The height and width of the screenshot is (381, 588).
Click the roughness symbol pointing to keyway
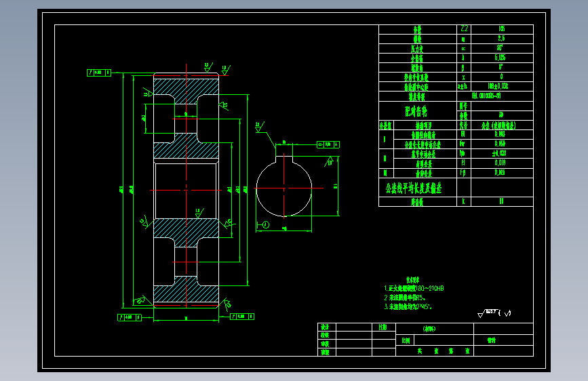[x=260, y=127]
